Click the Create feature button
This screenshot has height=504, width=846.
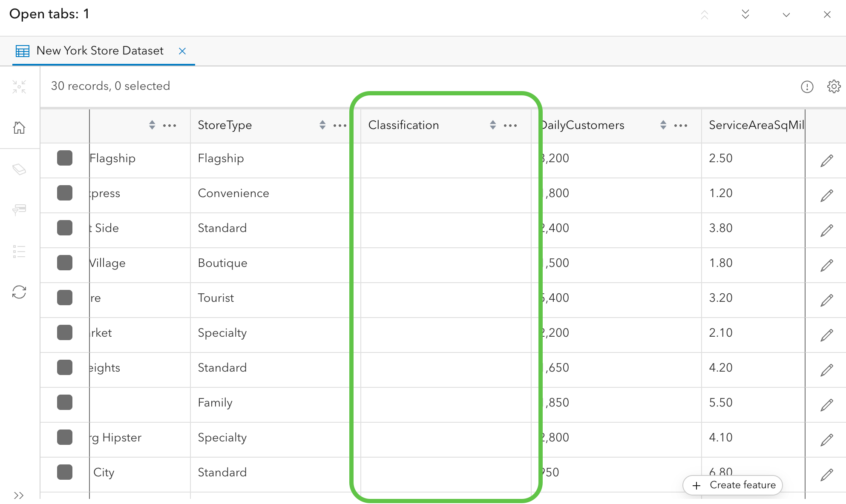[x=733, y=485]
